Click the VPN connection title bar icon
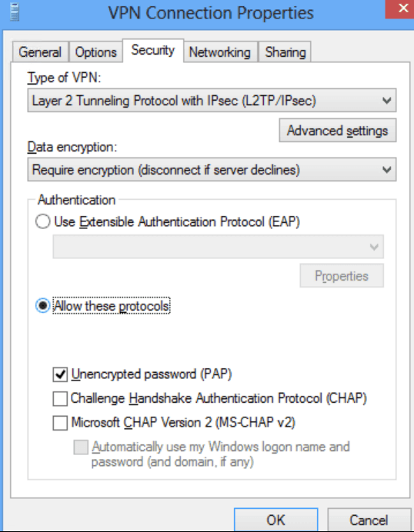Image resolution: width=414 pixels, height=532 pixels. click(x=15, y=12)
